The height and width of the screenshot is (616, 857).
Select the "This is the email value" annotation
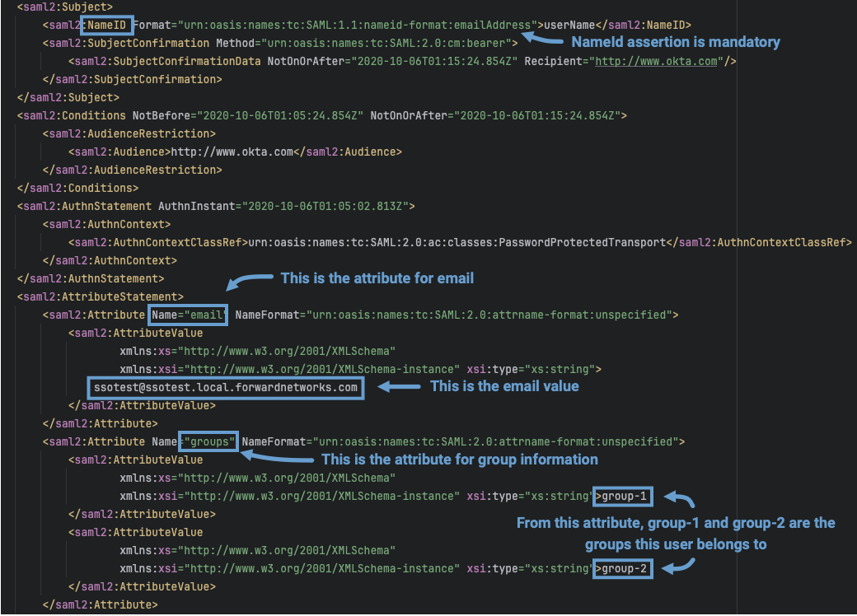click(504, 386)
